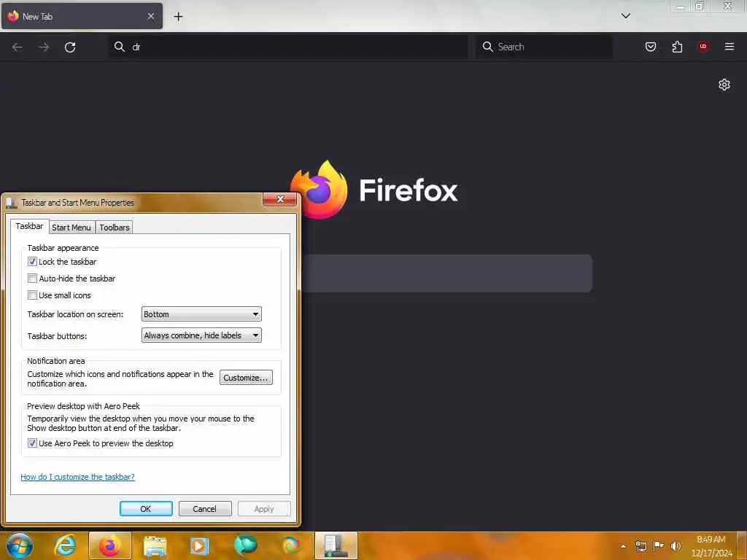Screen dimensions: 747x560
Task: Toggle Use Aero Peek to preview desktop
Action: pyautogui.click(x=32, y=443)
